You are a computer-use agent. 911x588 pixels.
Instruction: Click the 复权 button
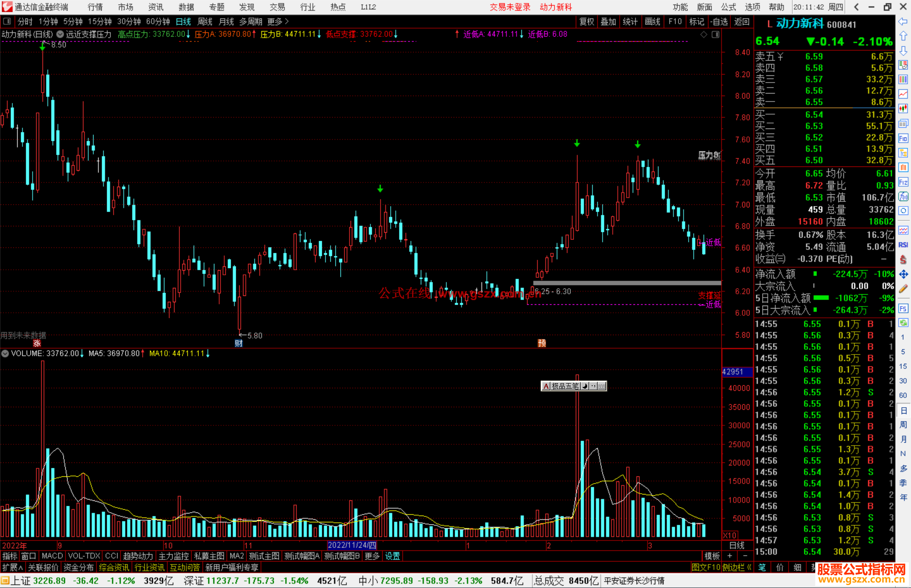[x=587, y=21]
